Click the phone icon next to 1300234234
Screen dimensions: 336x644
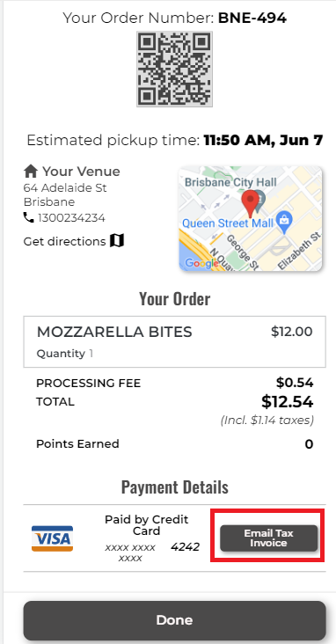tap(29, 217)
